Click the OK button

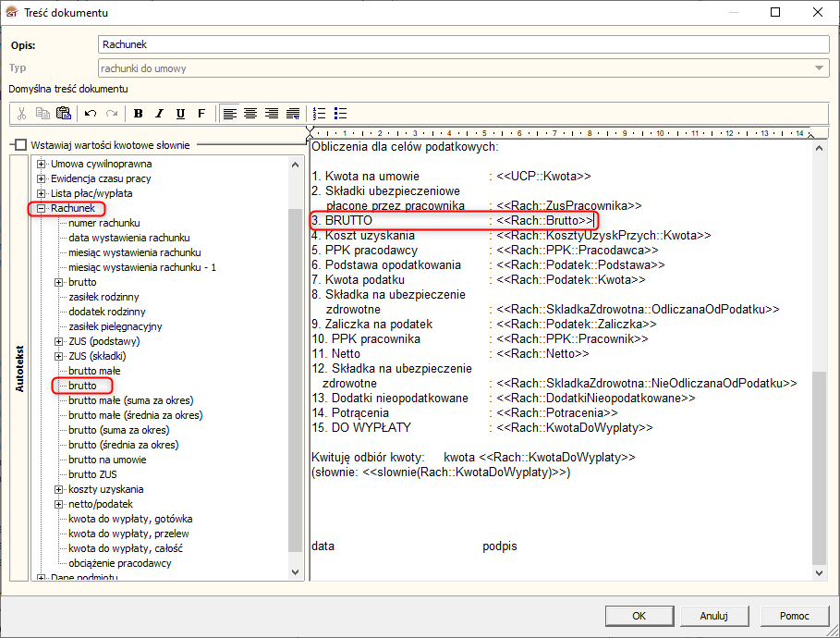tap(639, 616)
